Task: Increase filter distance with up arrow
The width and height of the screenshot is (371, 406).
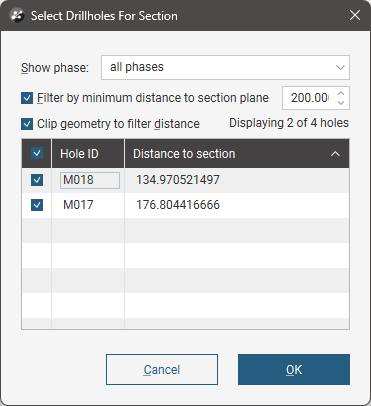Action: click(x=341, y=93)
